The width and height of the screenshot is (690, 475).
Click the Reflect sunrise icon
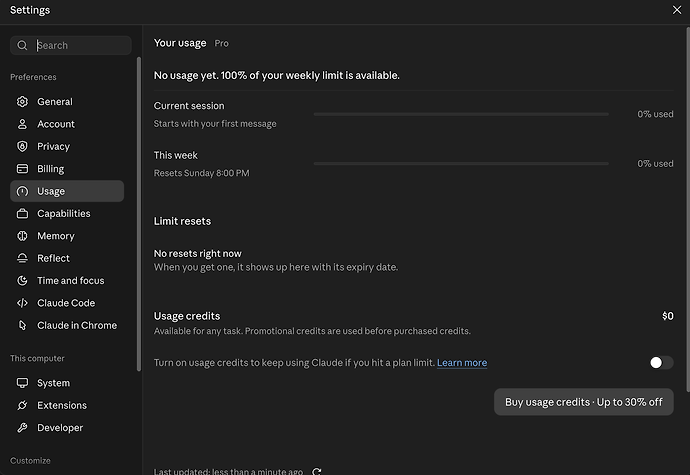(22, 258)
